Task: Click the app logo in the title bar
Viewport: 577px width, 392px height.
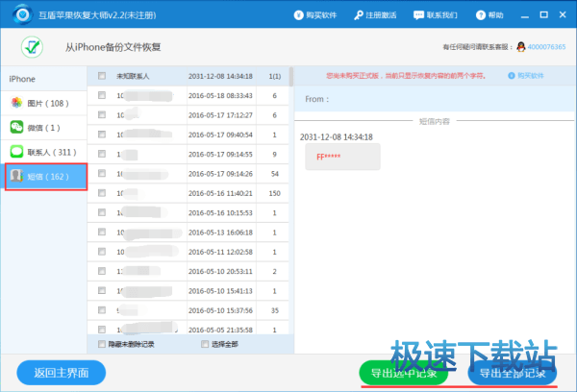Action: click(x=23, y=14)
